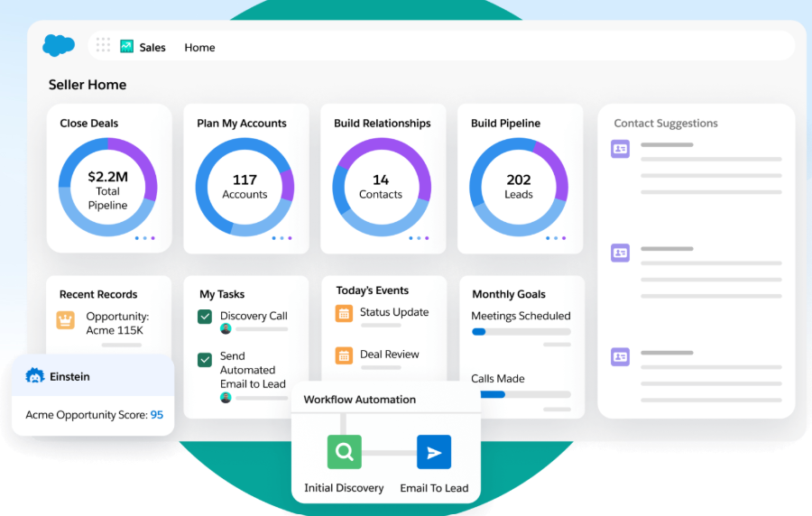Click the Meetings Scheduled progress bar
Image resolution: width=812 pixels, height=516 pixels.
521,332
